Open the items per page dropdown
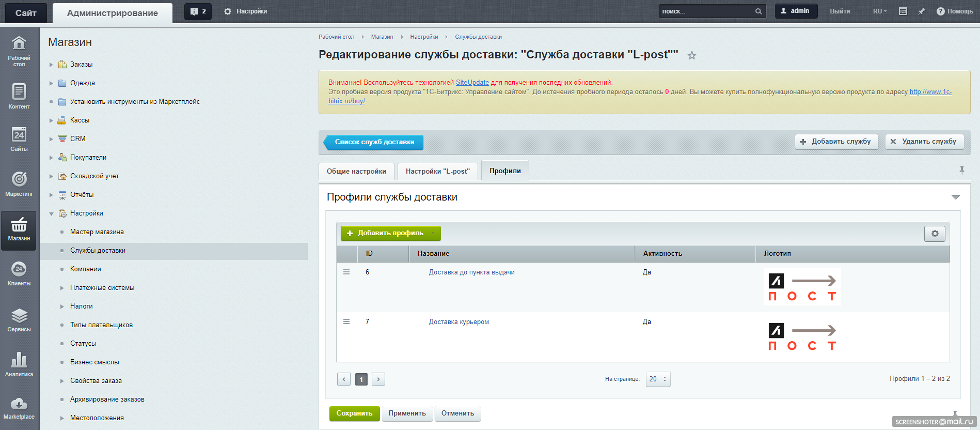980x430 pixels. [658, 379]
